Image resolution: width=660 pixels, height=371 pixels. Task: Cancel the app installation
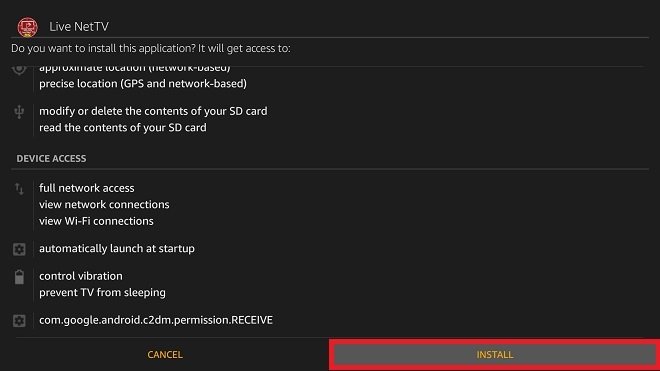coord(165,355)
